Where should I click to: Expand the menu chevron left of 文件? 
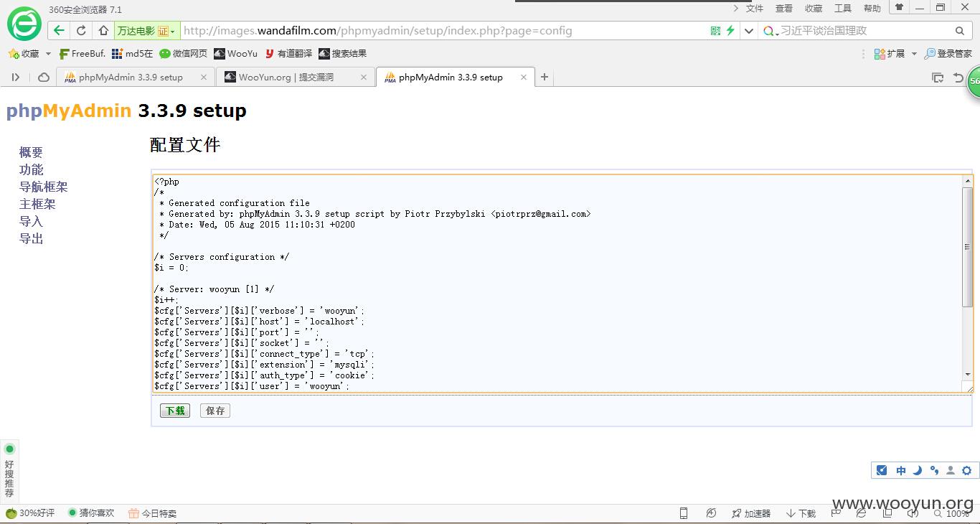point(735,9)
